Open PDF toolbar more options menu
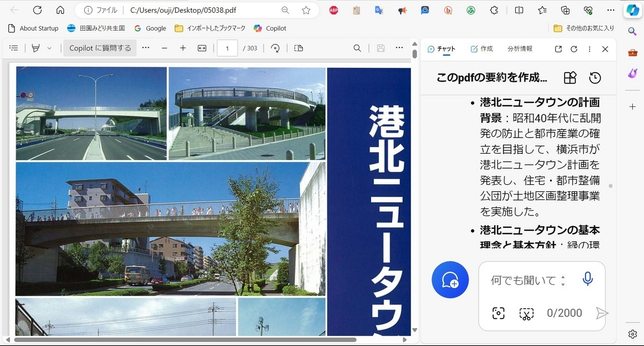Screen dimensions: 644x346 coord(399,48)
